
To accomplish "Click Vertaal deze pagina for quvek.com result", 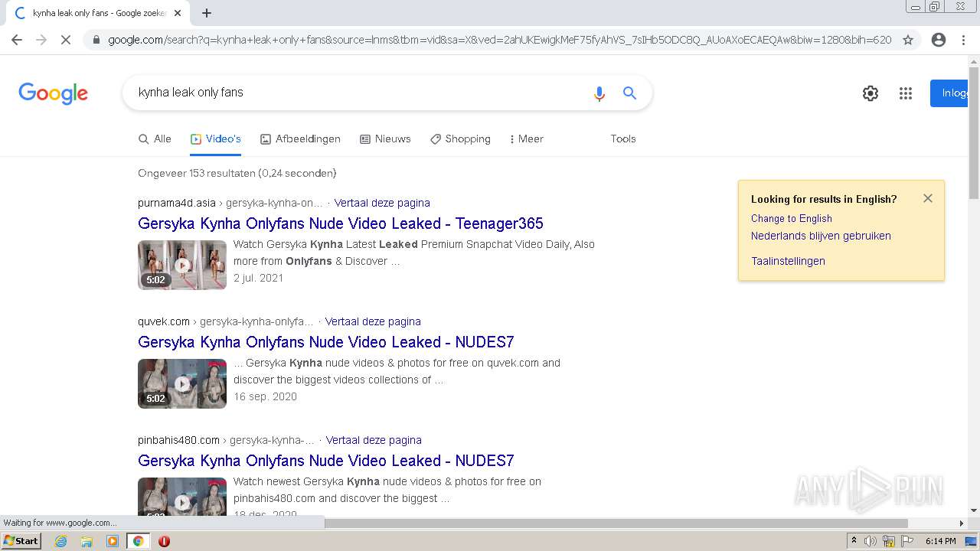I will point(373,321).
